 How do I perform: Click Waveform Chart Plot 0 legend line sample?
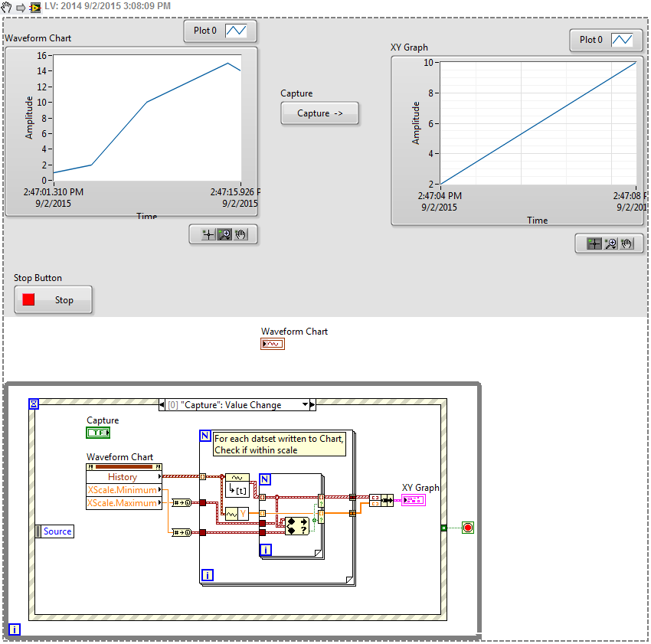[x=240, y=31]
